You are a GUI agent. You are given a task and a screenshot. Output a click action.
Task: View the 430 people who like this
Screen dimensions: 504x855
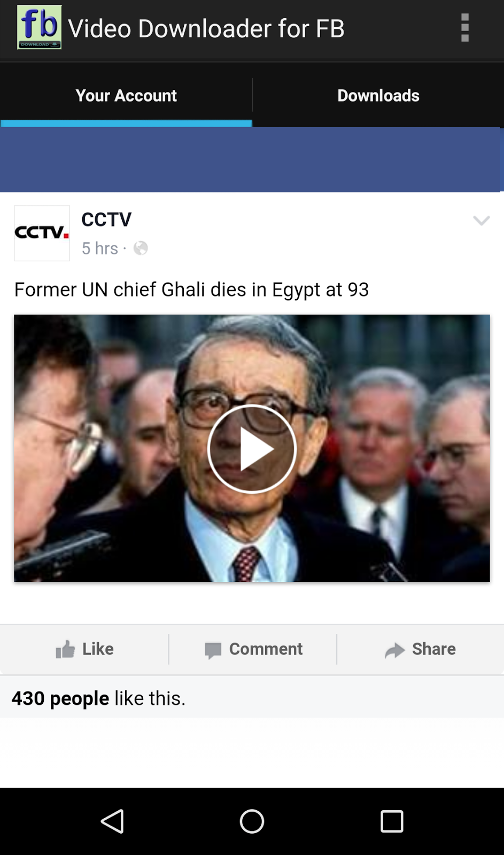(x=60, y=698)
